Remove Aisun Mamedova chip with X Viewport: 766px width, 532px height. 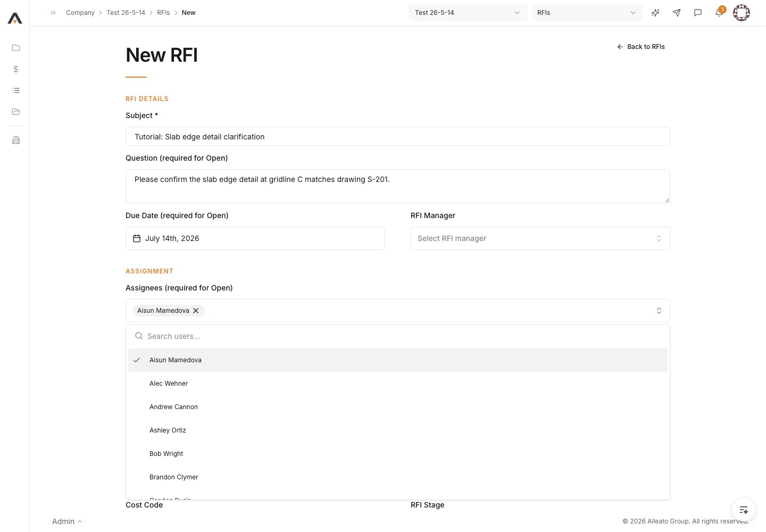click(196, 311)
